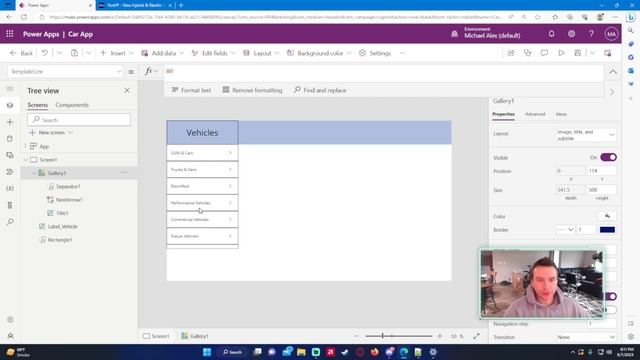Select NextArrow1 in the tree
This screenshot has height=360, width=640.
(69, 200)
